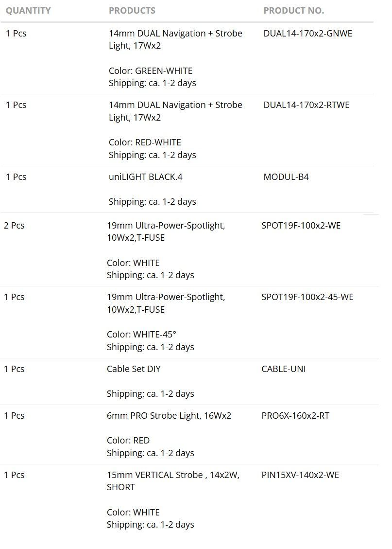
Task: Select product number DUAL14-170x2-RTWE
Action: 306,105
